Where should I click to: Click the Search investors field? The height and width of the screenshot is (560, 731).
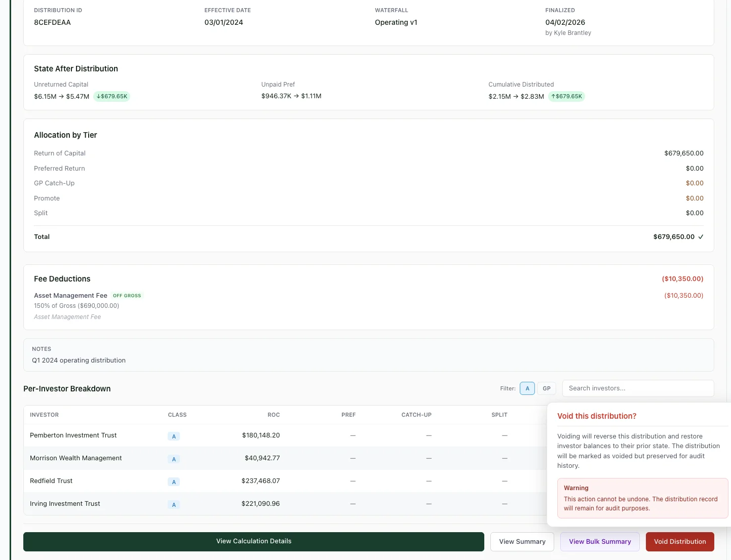tap(638, 388)
